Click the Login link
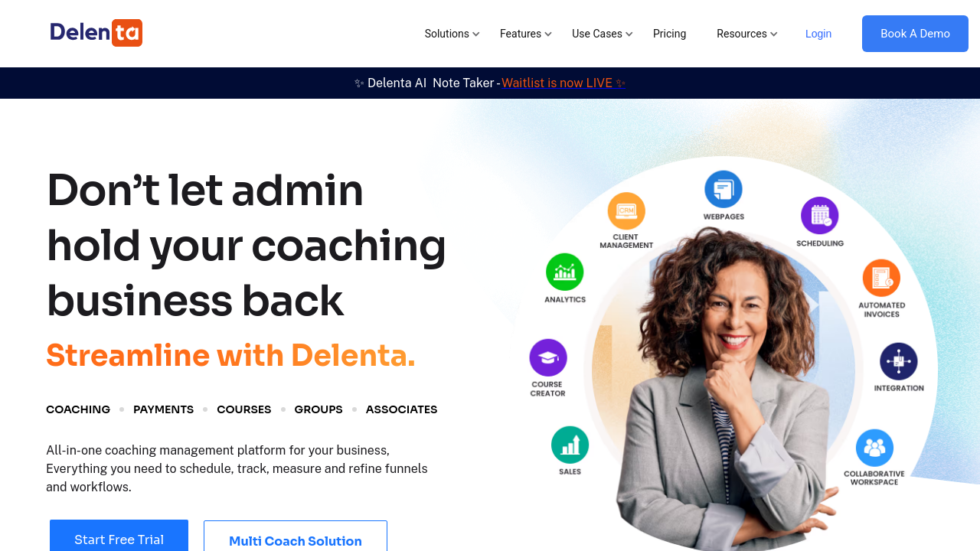 [x=818, y=34]
